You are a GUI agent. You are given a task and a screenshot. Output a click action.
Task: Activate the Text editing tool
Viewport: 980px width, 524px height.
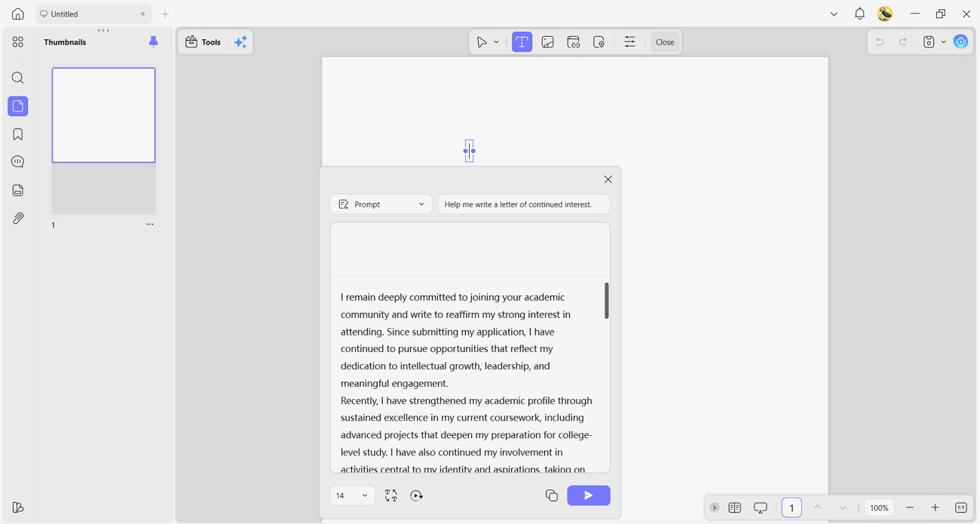pyautogui.click(x=522, y=42)
